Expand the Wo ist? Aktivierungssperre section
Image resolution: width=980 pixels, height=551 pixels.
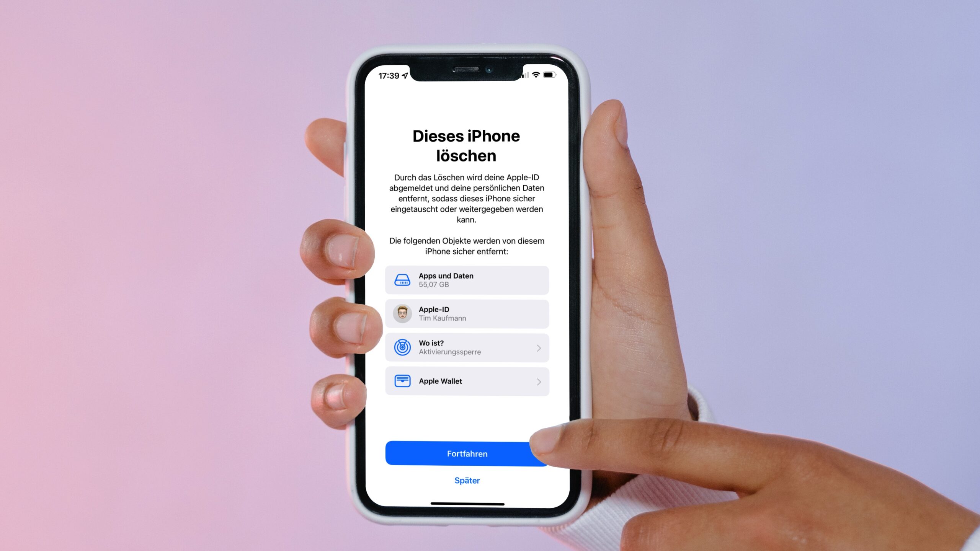point(539,348)
